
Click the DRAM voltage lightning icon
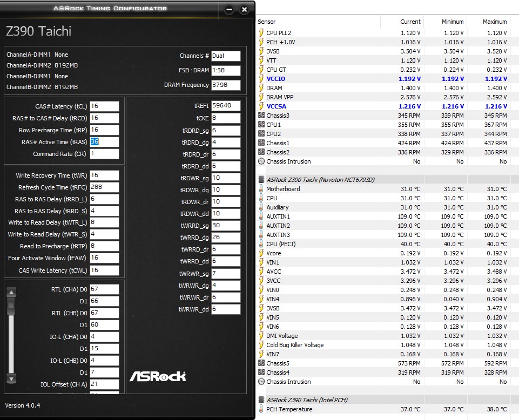(x=261, y=88)
